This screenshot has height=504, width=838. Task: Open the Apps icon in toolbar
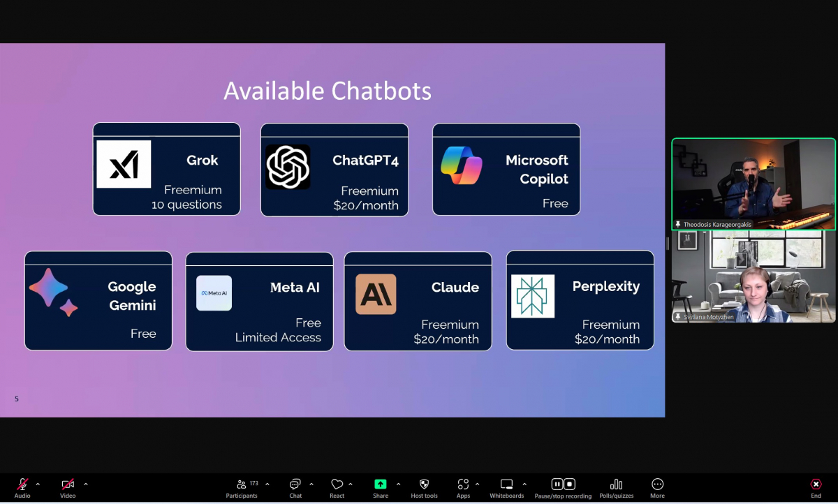pyautogui.click(x=463, y=484)
